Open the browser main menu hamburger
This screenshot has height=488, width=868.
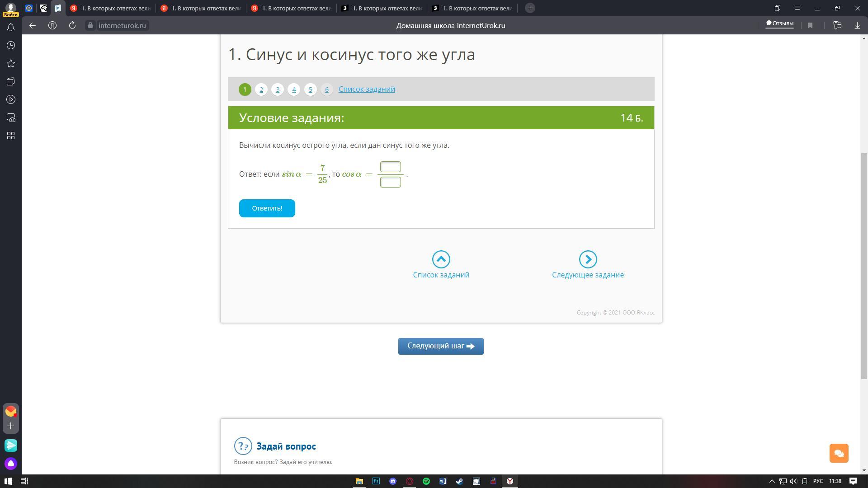click(797, 8)
